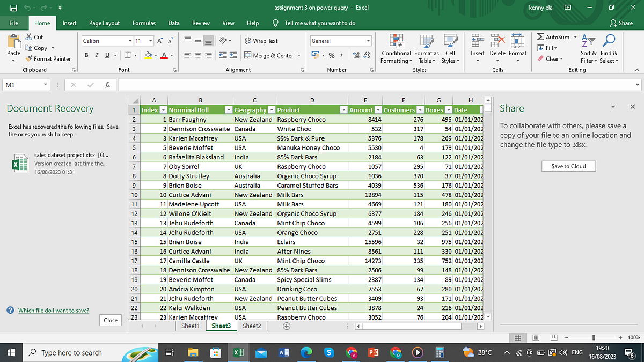Image resolution: width=644 pixels, height=362 pixels.
Task: Toggle bold formatting
Action: 85,55
